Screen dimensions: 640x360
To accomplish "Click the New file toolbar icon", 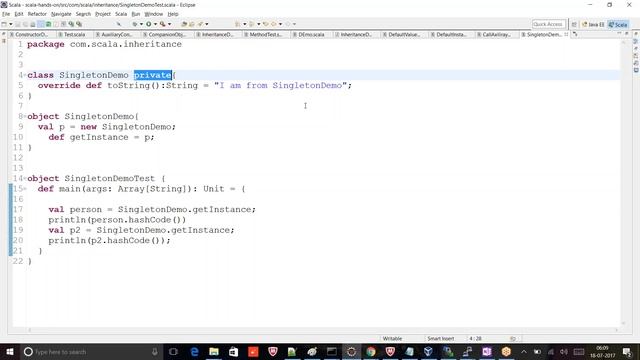I will click(4, 24).
